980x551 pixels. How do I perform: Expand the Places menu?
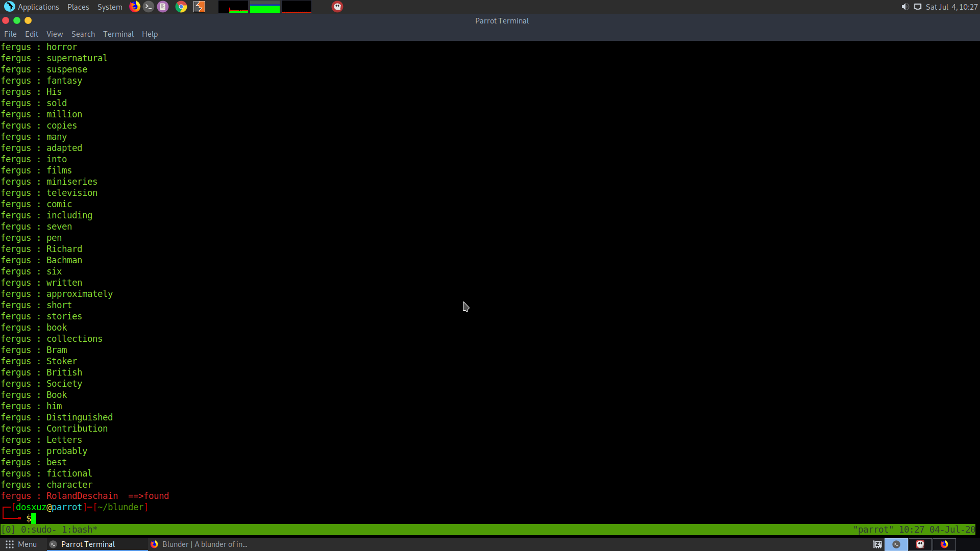[78, 7]
